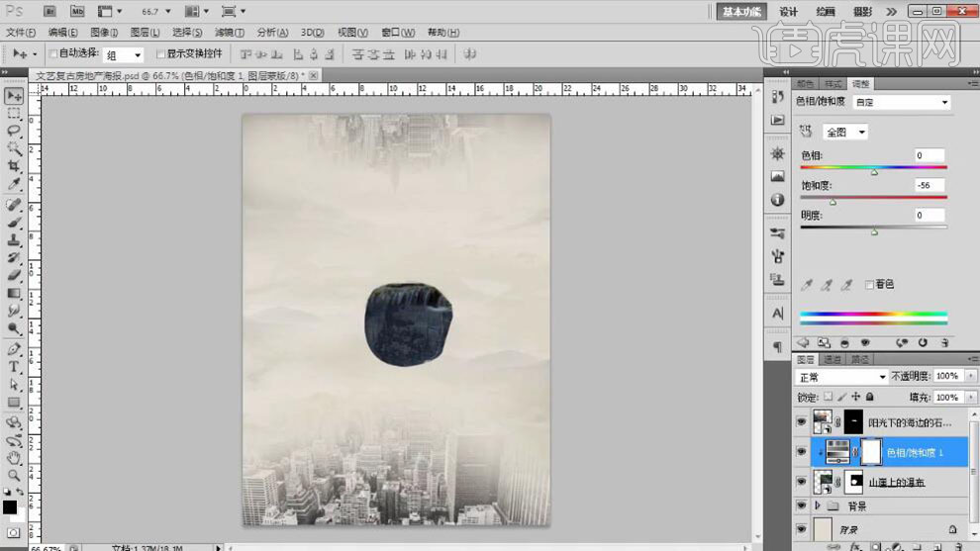
Task: Select the Crop tool
Action: click(14, 166)
